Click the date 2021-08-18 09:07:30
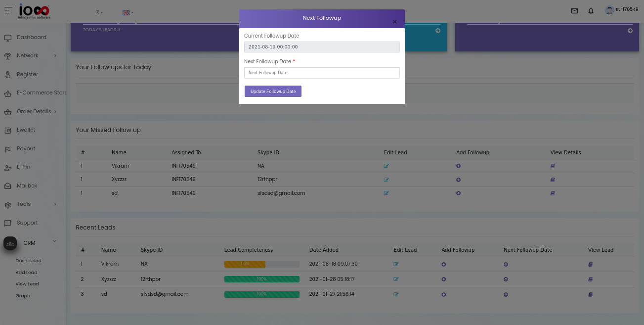The image size is (644, 325). pos(333,264)
